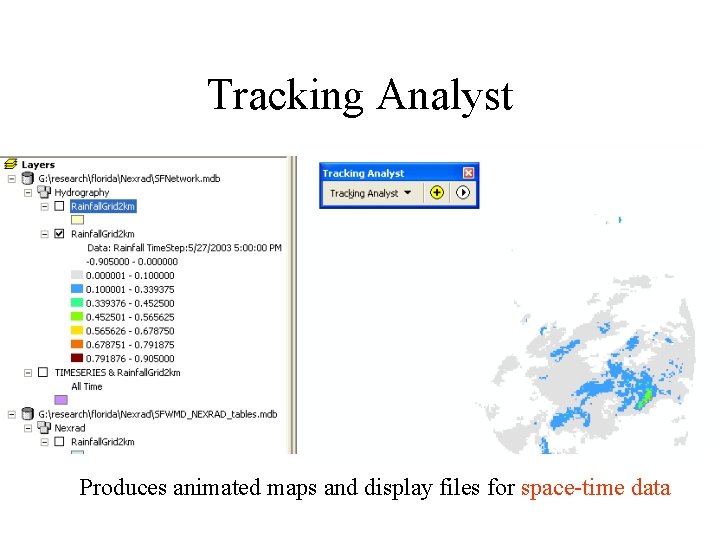Collapse the Hydrography group
Screen dimensions: 720x540
point(28,192)
